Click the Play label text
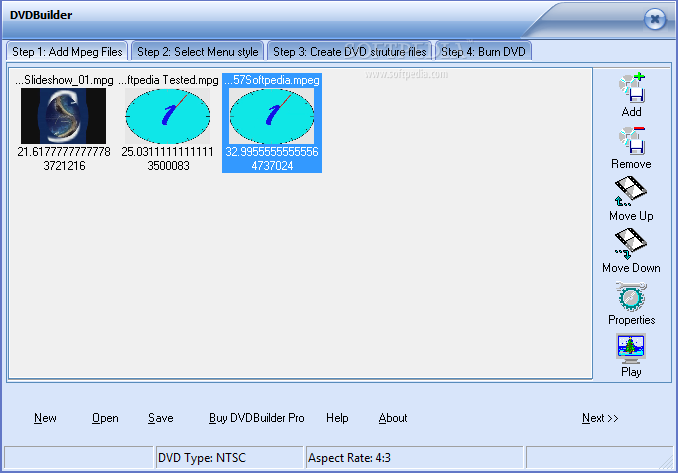Screen dimensions: 678x473 click(631, 372)
